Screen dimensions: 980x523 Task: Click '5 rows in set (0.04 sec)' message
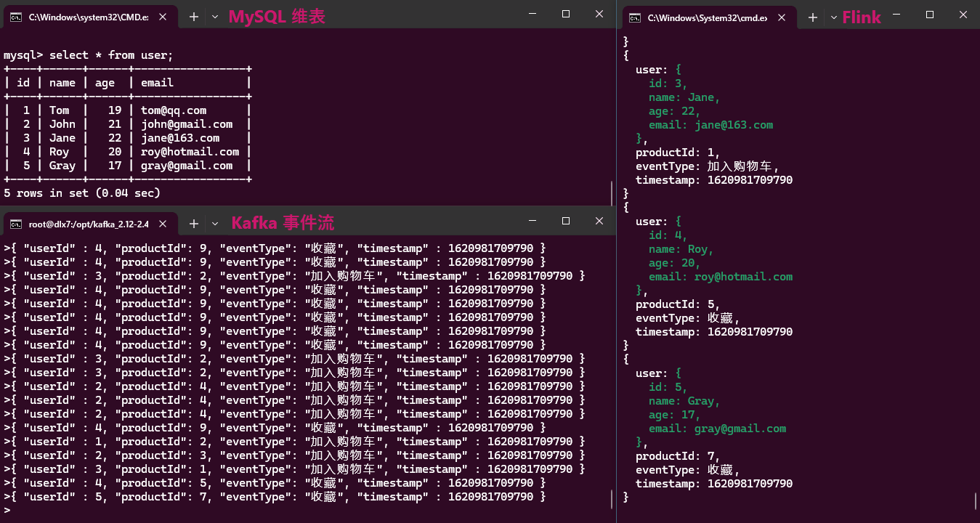pyautogui.click(x=82, y=193)
